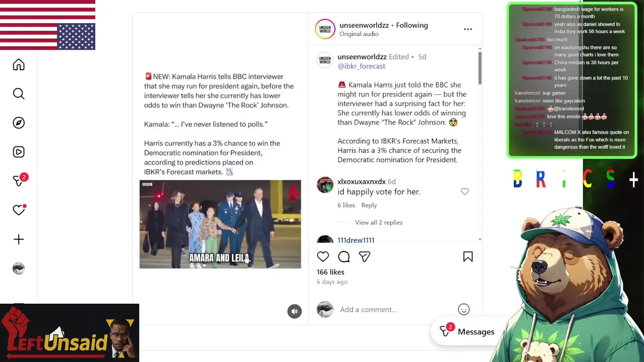Viewport: 644px width, 362px height.
Task: Click the 6d comment timestamp
Action: click(391, 182)
